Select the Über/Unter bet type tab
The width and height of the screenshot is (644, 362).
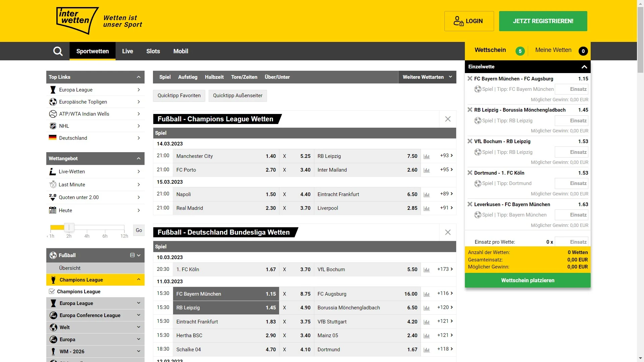(x=277, y=77)
